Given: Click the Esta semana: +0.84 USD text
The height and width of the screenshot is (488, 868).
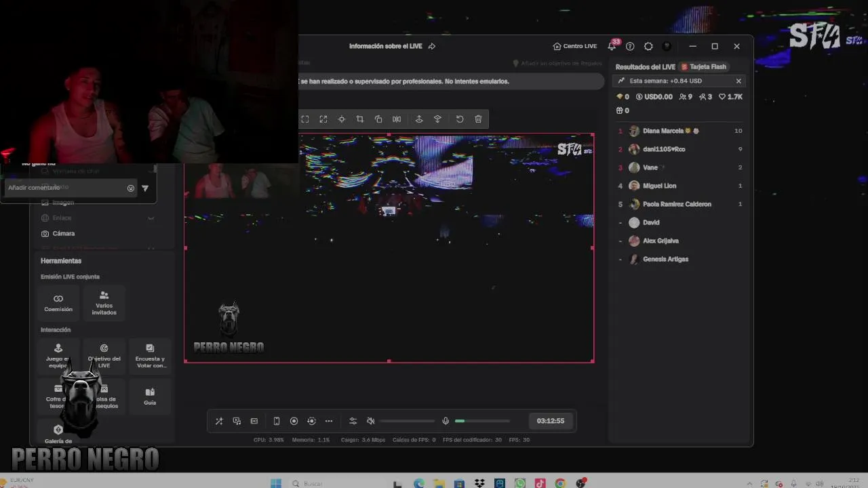Looking at the screenshot, I should click(666, 81).
